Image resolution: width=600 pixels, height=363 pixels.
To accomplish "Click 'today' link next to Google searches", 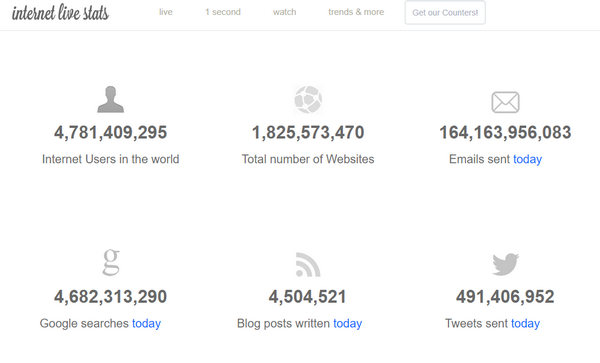I will (147, 324).
